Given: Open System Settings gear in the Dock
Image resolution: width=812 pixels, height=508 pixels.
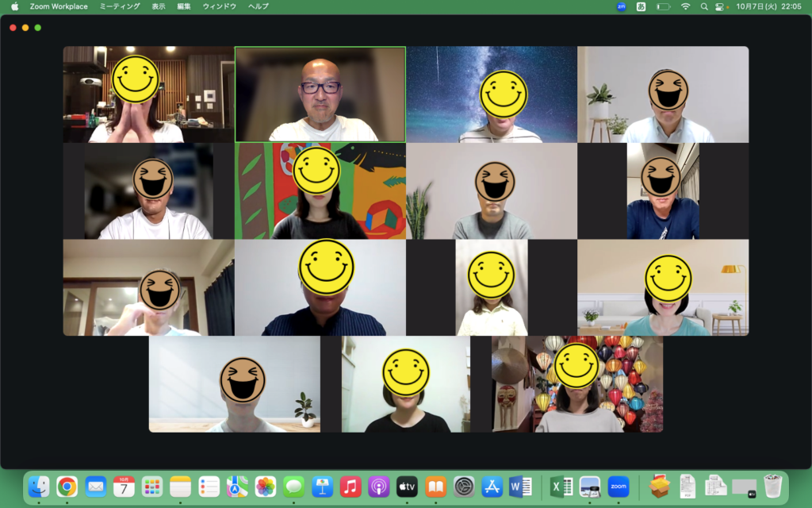Looking at the screenshot, I should click(x=464, y=486).
